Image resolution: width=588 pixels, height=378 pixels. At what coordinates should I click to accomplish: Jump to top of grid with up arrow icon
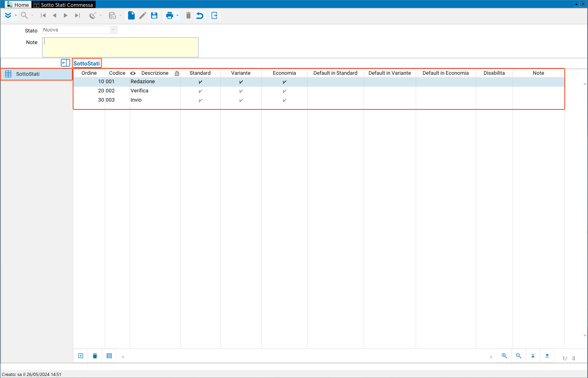tap(533, 356)
